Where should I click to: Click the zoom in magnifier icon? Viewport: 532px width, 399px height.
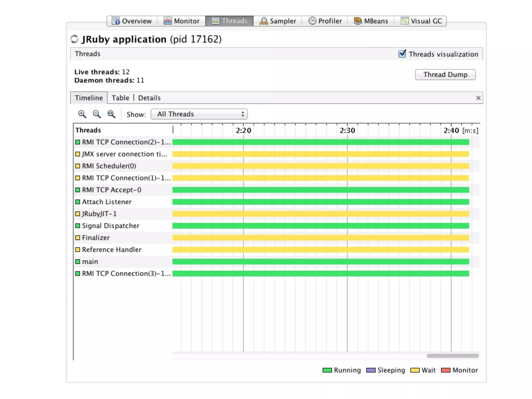(82, 114)
